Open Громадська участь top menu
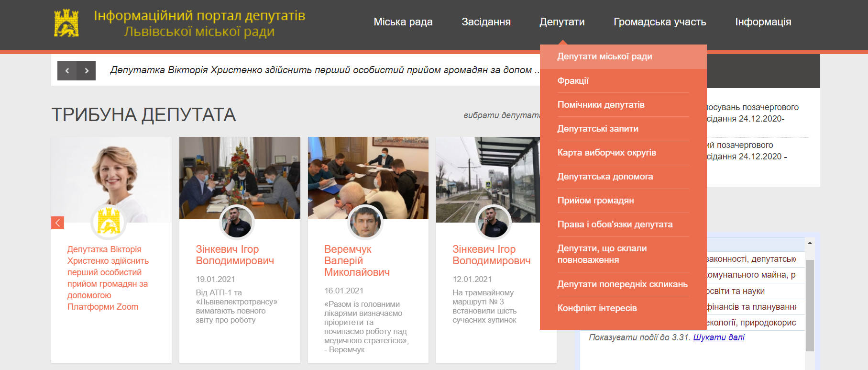Image resolution: width=868 pixels, height=370 pixels. (x=660, y=22)
